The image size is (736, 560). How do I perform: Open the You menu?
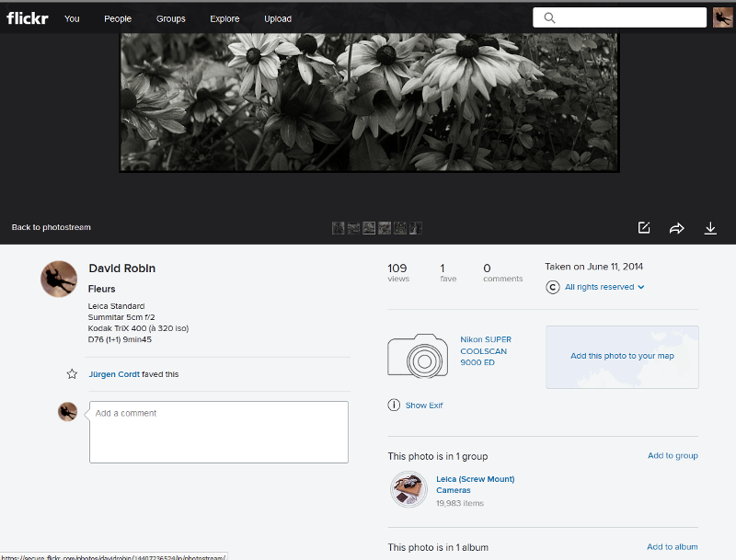click(x=72, y=18)
